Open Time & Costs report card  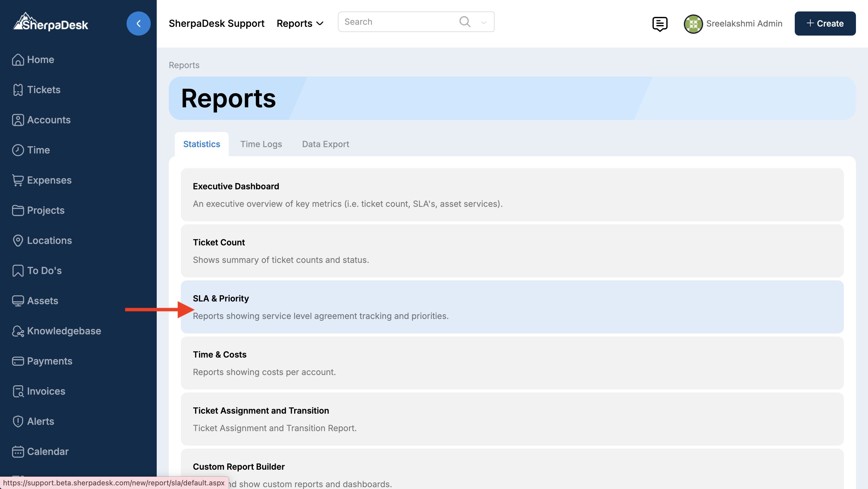point(512,363)
